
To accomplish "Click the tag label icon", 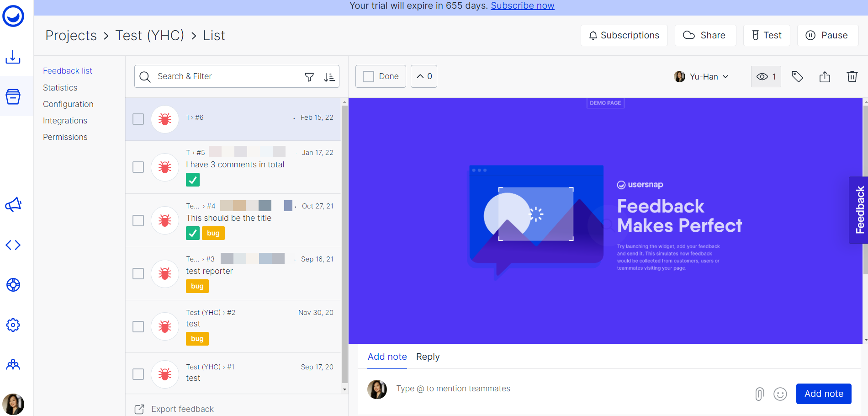I will coord(797,76).
